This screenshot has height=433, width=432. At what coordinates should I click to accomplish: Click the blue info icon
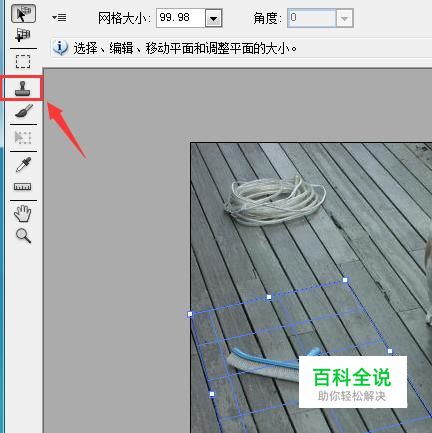pyautogui.click(x=60, y=48)
